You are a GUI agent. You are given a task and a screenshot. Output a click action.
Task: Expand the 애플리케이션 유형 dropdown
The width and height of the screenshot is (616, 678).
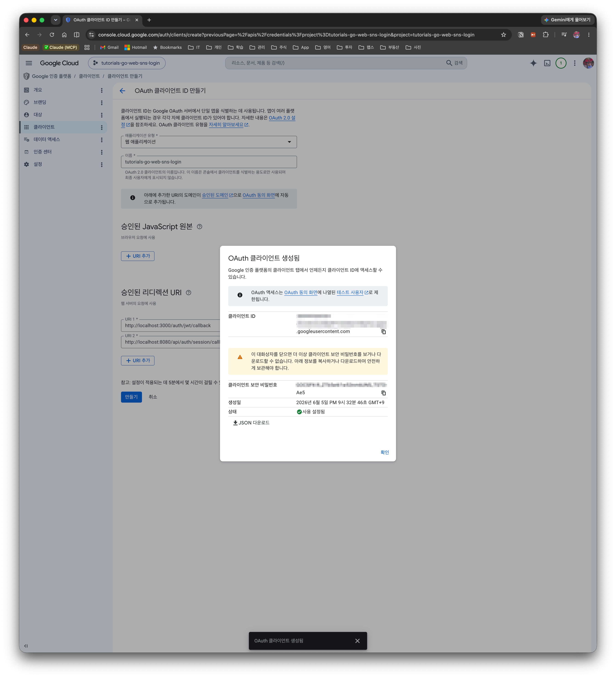click(209, 142)
